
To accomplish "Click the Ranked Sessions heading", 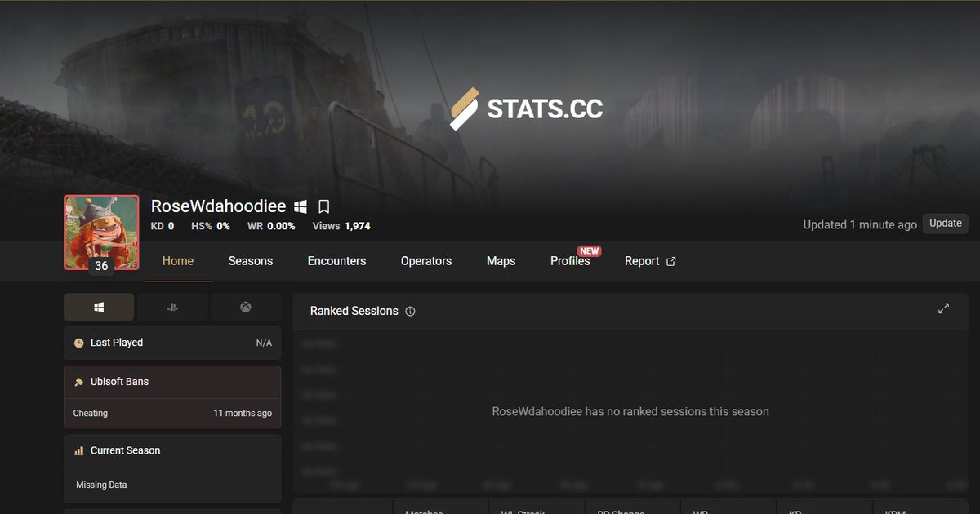I will [354, 311].
